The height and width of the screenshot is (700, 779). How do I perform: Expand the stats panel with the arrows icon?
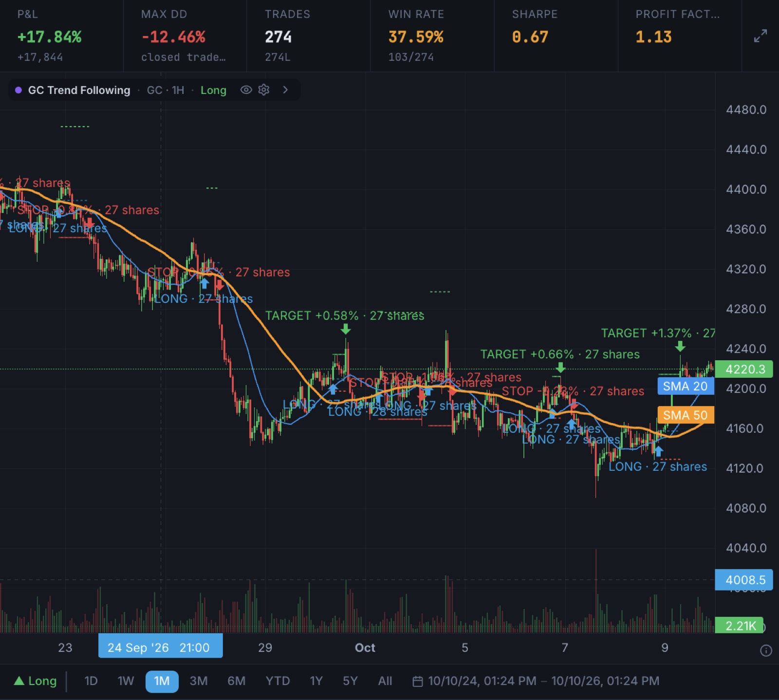click(x=760, y=36)
